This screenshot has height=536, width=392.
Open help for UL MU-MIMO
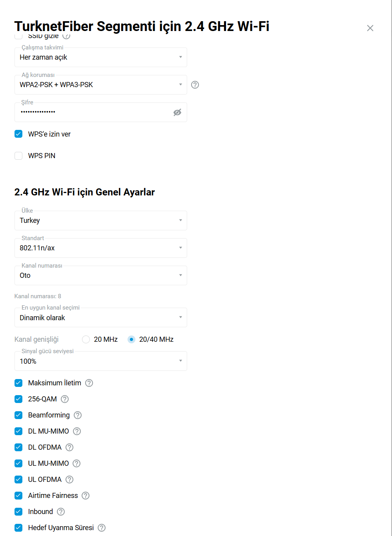pos(77,463)
